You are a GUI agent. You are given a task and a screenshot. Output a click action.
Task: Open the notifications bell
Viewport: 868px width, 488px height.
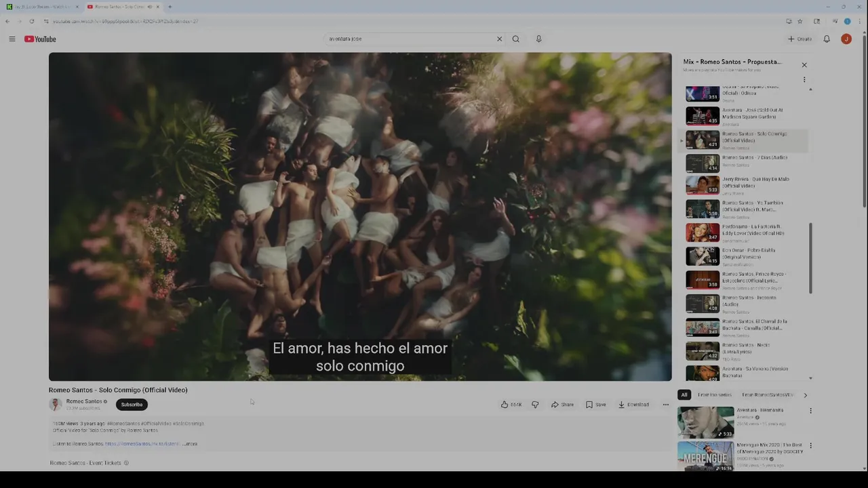click(x=827, y=39)
